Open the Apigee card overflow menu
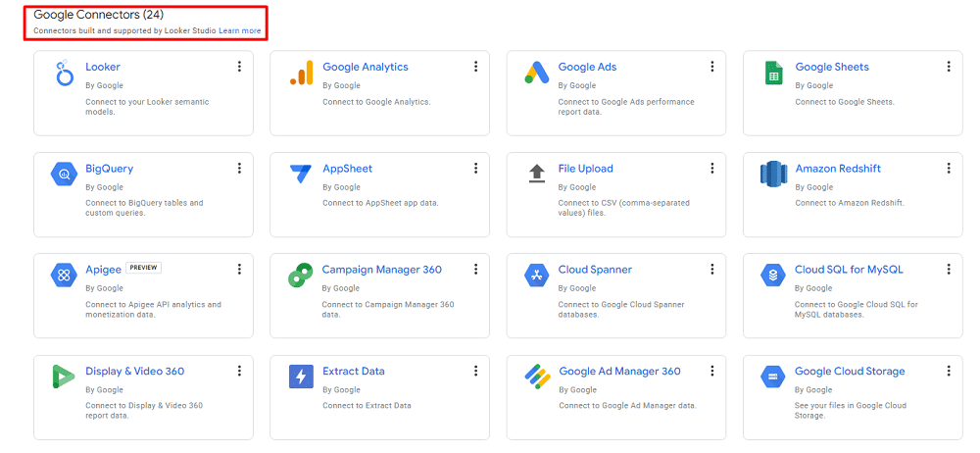This screenshot has height=453, width=980. coord(239,269)
